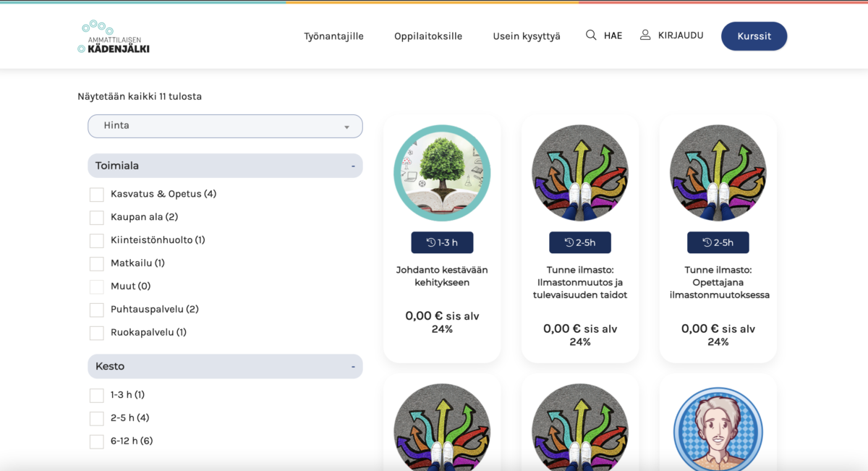This screenshot has height=471, width=868.
Task: Click the Ammattilaisen Kädenjälki logo
Action: coord(114,37)
